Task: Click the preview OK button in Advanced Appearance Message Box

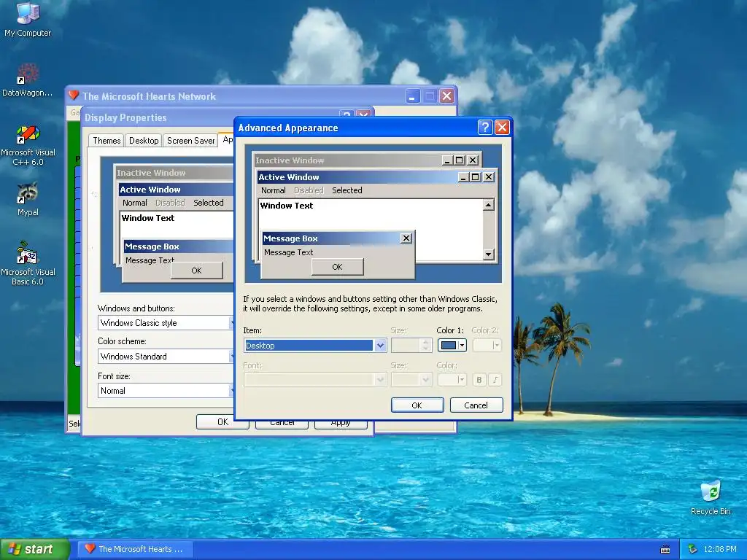Action: pyautogui.click(x=337, y=267)
